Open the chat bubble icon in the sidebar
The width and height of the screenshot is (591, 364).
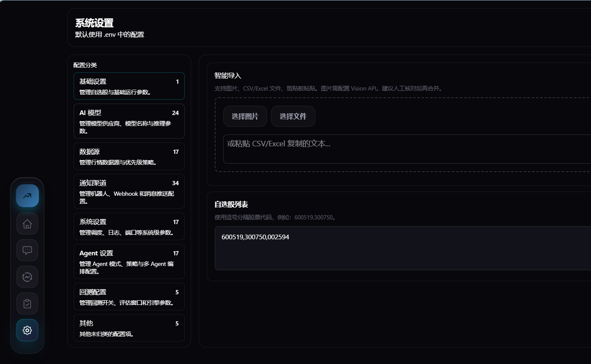tap(27, 250)
